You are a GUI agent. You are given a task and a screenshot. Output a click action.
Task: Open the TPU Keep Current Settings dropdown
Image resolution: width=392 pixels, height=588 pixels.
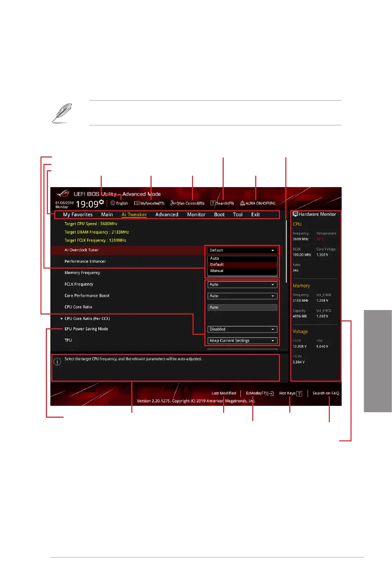242,341
